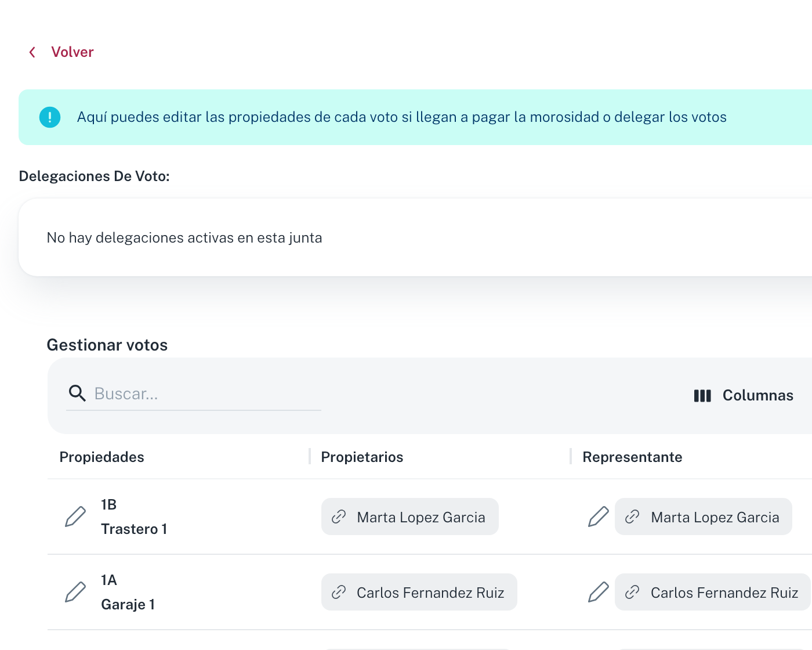Sort by the Representante column header

[632, 457]
